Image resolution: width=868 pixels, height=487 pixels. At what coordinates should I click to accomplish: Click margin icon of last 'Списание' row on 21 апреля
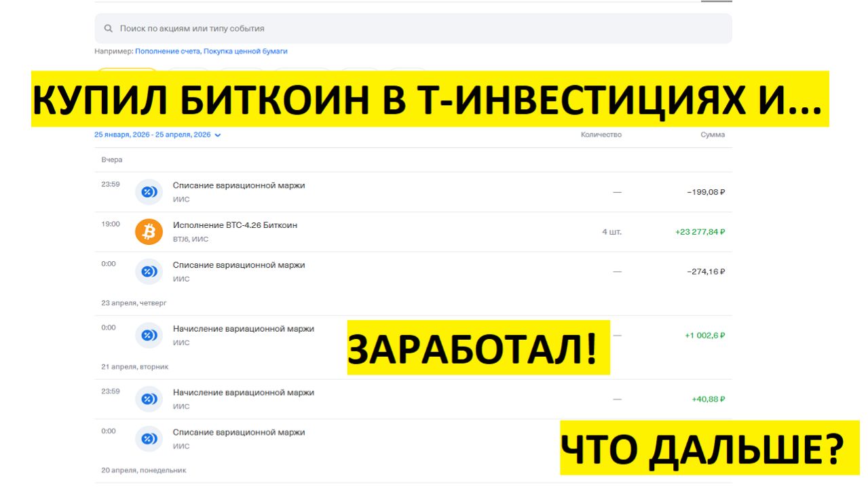point(149,439)
